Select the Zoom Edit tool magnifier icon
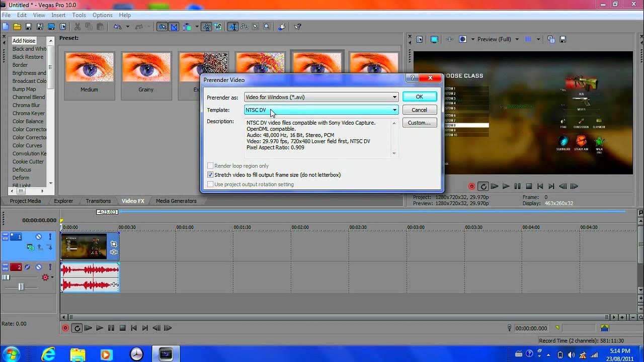Screen dimensions: 644x362 [x=267, y=27]
